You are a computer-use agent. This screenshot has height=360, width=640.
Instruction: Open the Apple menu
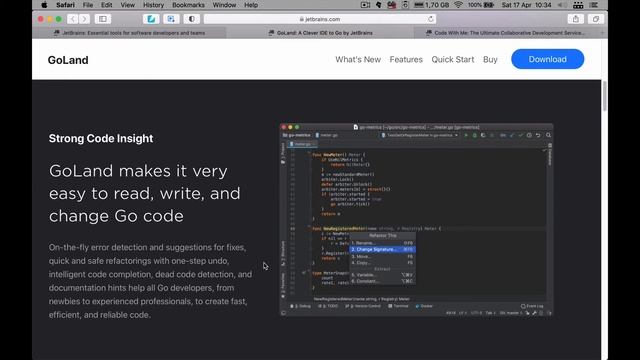pos(44,5)
